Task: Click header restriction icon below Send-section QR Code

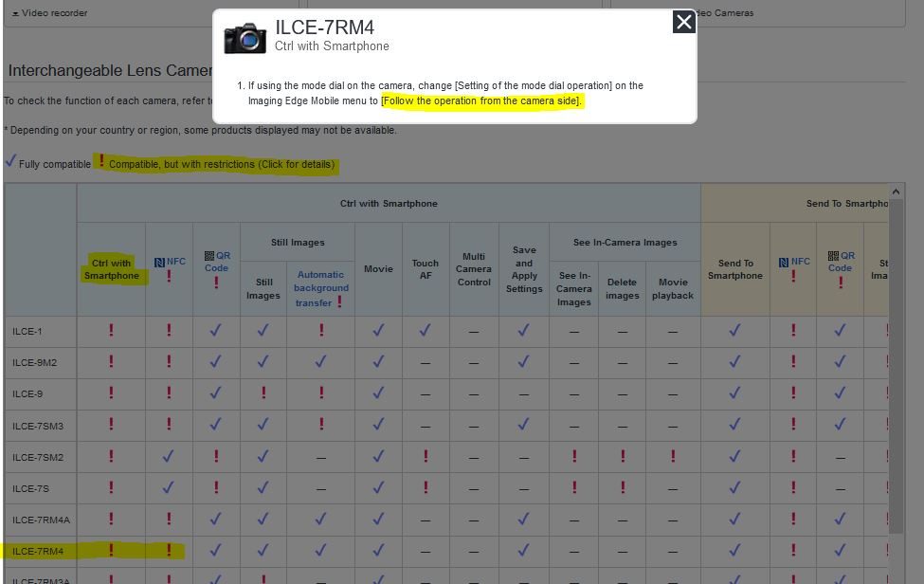Action: (x=841, y=283)
